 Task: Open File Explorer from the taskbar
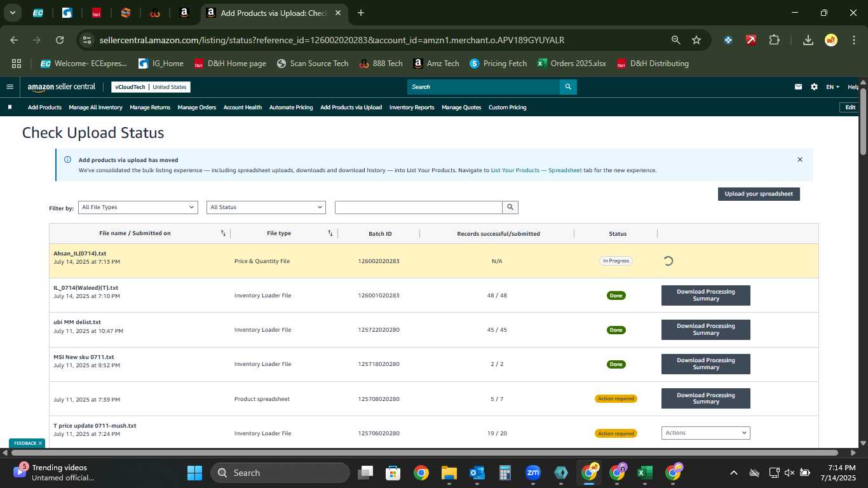pyautogui.click(x=449, y=473)
